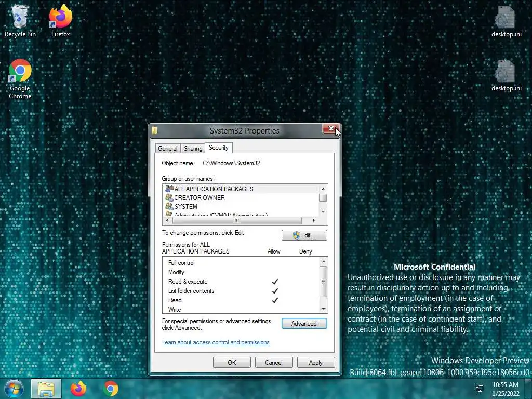Launch Chrome from the taskbar
Screen dimensions: 532x399
(x=111, y=389)
